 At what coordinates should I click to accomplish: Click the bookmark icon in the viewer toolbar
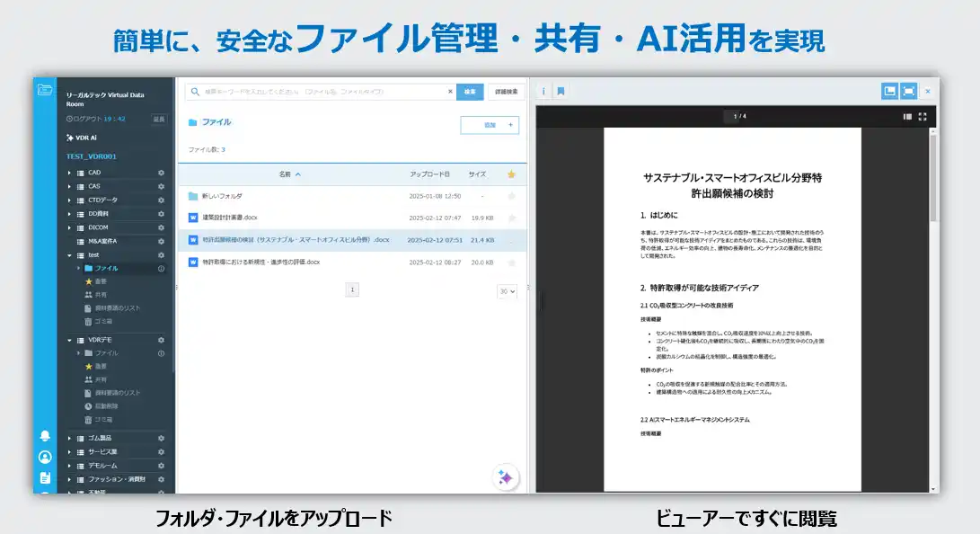[x=561, y=91]
